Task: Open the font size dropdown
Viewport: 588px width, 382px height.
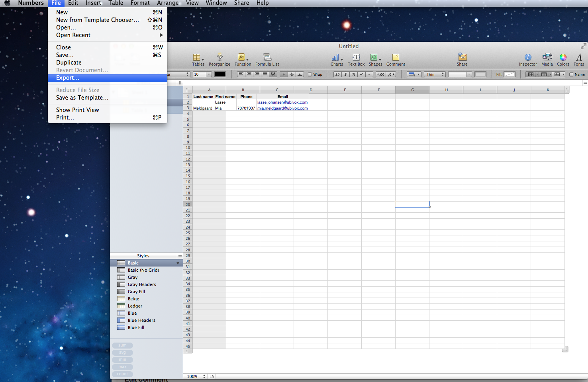Action: (x=209, y=74)
